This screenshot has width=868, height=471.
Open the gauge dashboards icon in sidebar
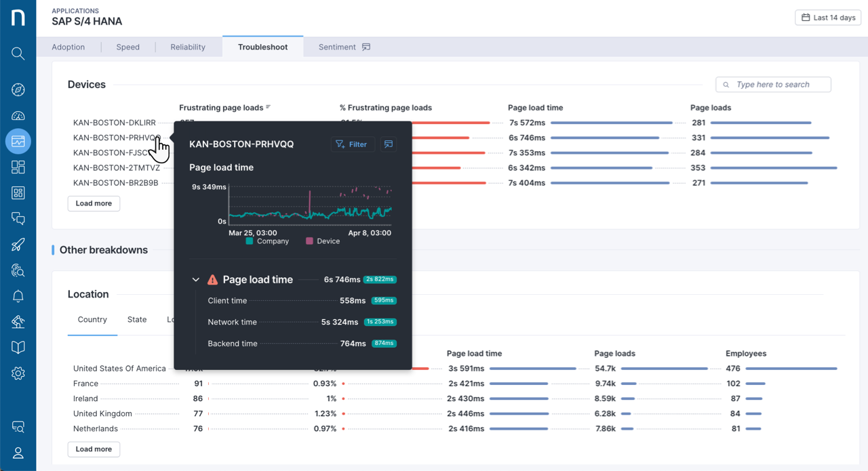[x=18, y=116]
